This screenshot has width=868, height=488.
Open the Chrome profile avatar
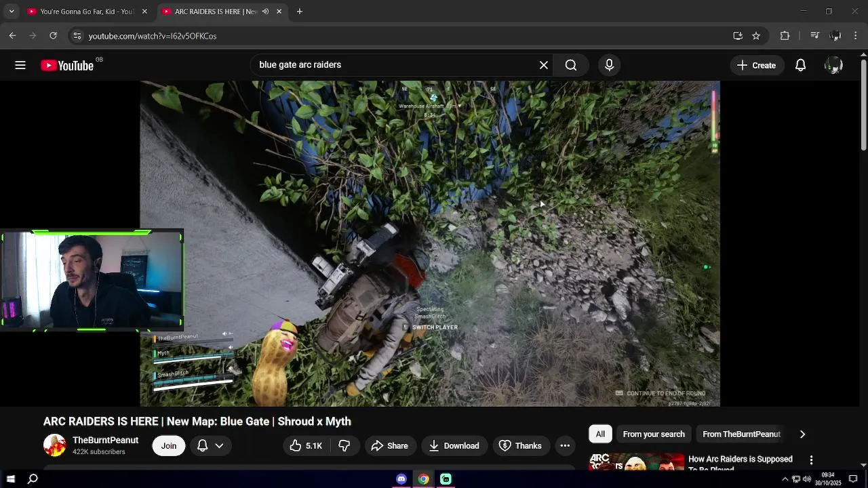click(x=835, y=36)
